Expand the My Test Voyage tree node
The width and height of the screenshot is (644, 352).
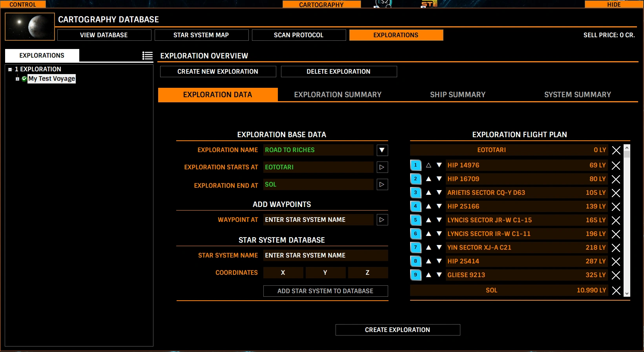pos(17,79)
